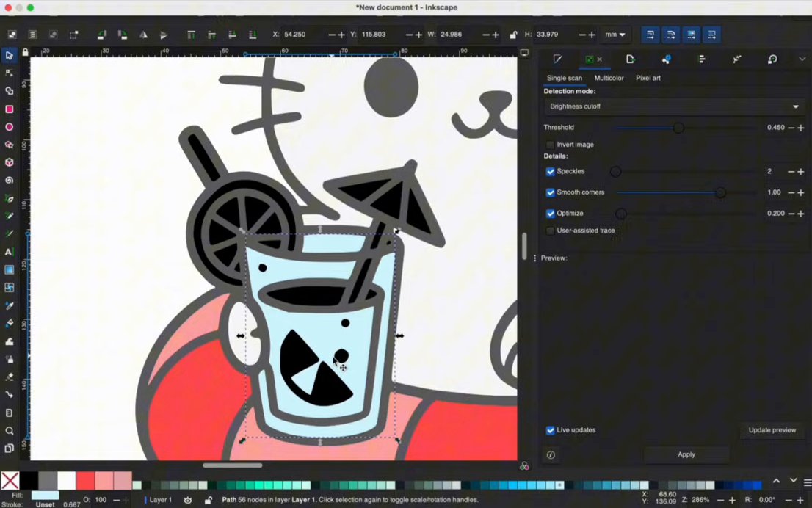Click the Smooth corners slider handle
Screen dimensions: 812x508
click(719, 192)
